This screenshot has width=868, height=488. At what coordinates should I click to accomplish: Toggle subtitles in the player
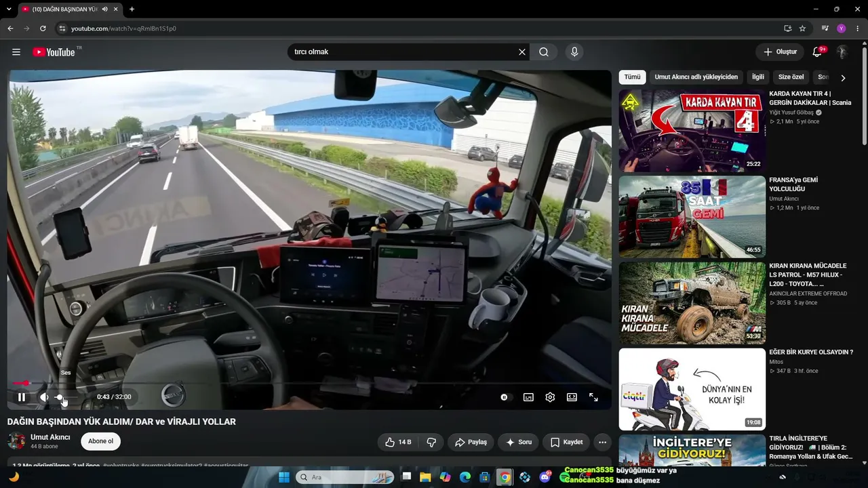click(x=528, y=397)
